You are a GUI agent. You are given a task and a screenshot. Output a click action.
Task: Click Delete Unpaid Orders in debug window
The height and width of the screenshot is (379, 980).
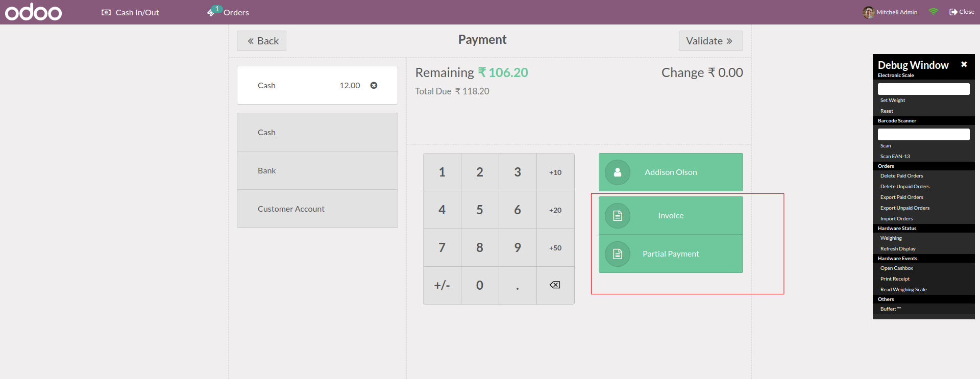coord(904,187)
